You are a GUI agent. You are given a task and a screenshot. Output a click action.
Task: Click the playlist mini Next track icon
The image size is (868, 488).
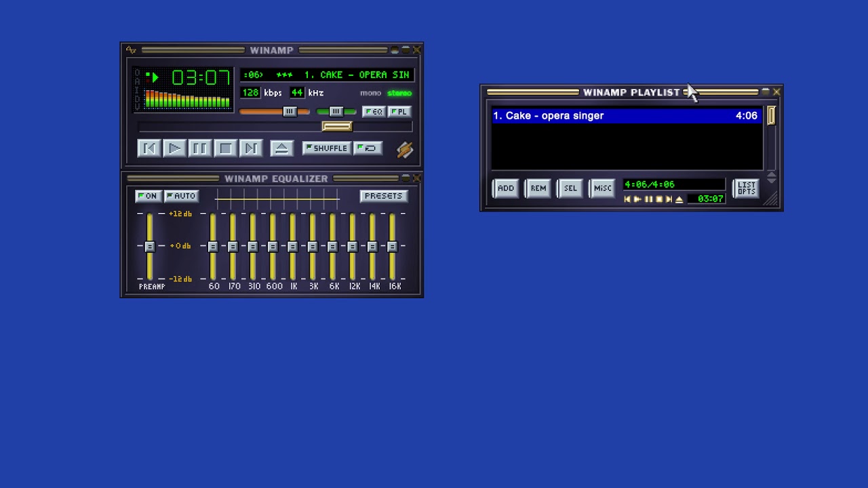[669, 199]
